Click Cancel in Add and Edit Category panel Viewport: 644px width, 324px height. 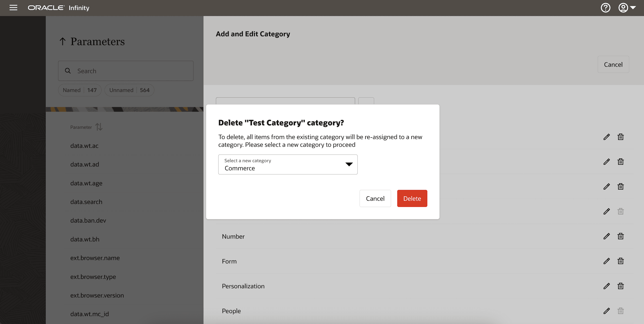click(613, 64)
